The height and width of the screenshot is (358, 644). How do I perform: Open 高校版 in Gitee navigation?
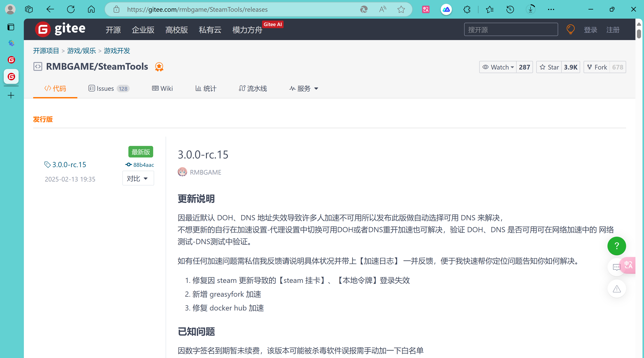[176, 30]
